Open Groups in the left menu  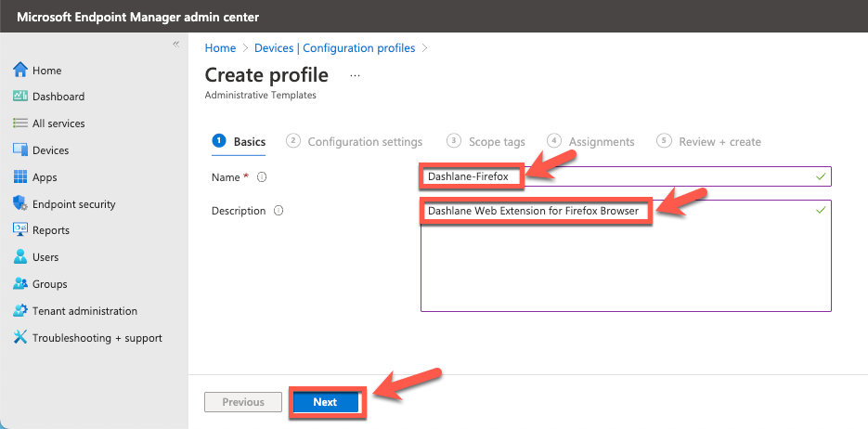(x=50, y=284)
